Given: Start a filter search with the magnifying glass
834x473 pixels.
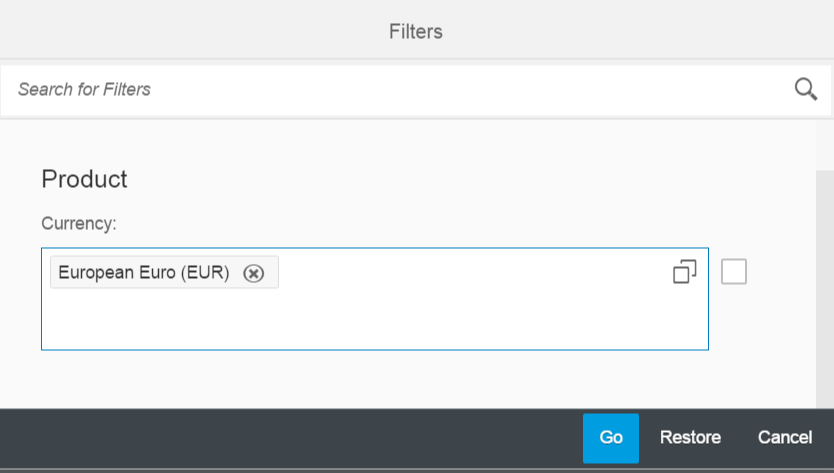Looking at the screenshot, I should (x=805, y=89).
